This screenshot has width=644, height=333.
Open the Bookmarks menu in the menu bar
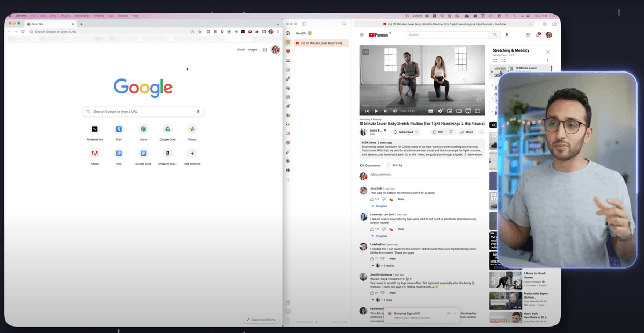point(81,16)
